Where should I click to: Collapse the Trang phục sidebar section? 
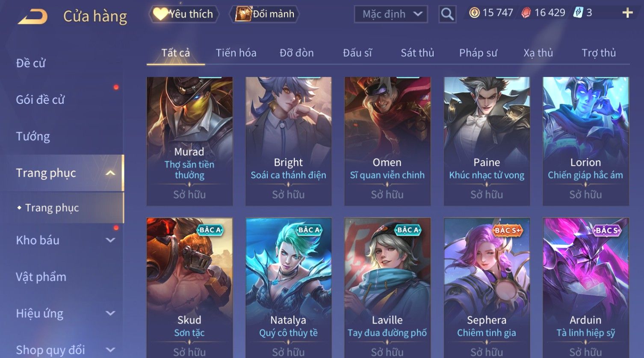tap(110, 173)
